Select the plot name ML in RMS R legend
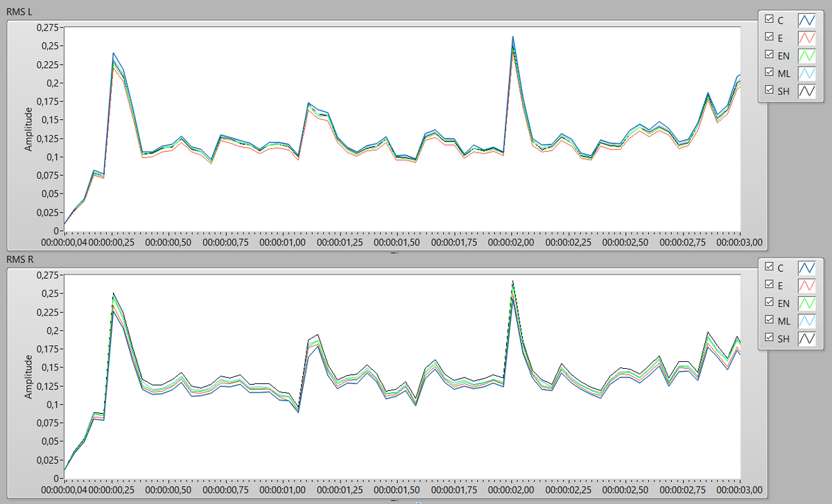832x504 pixels. (x=783, y=321)
